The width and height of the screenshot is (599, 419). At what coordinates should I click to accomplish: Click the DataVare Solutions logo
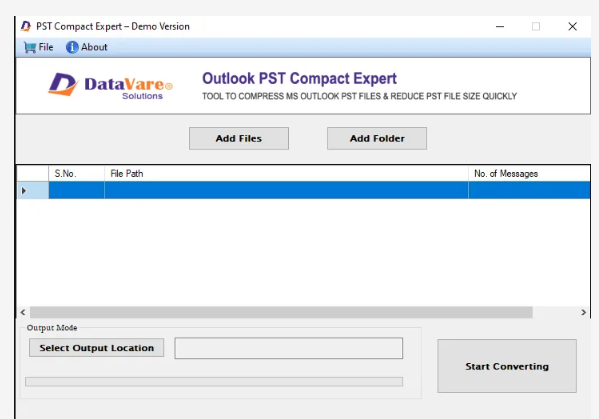[110, 86]
